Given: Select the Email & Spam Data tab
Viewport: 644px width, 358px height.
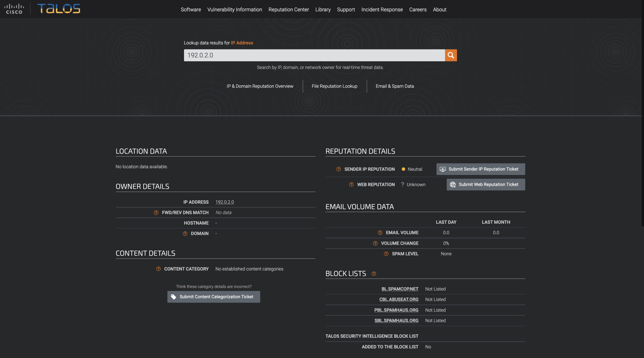Looking at the screenshot, I should point(395,86).
